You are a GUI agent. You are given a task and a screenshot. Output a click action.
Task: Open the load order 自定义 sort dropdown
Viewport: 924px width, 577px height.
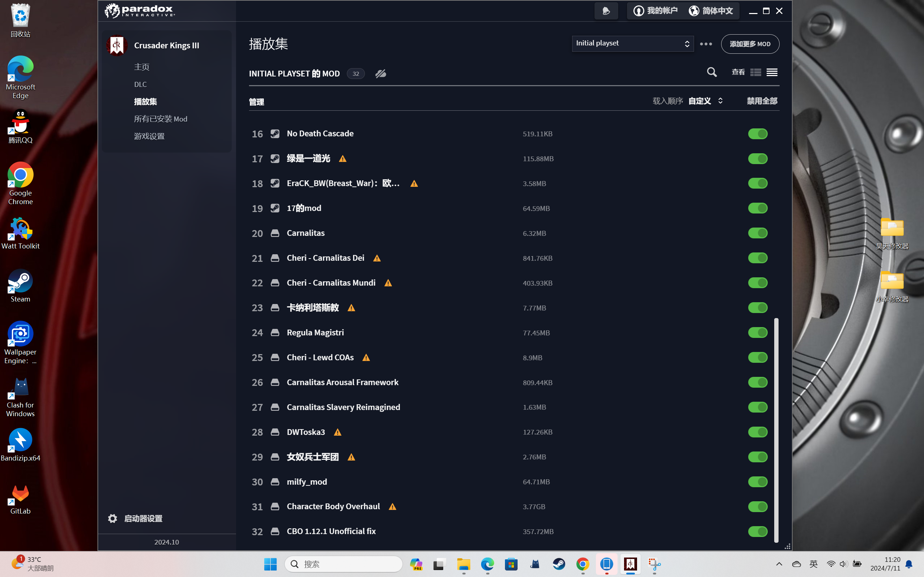[x=705, y=101]
